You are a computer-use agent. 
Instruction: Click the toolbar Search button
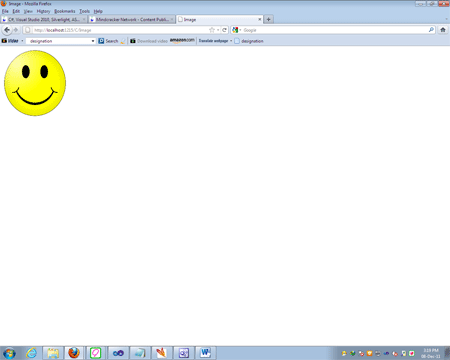click(x=108, y=41)
